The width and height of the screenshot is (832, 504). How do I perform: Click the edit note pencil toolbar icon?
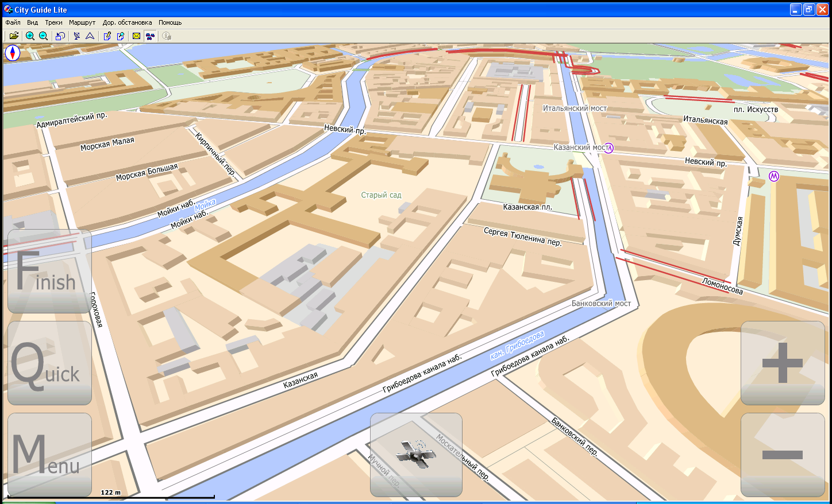click(x=107, y=36)
